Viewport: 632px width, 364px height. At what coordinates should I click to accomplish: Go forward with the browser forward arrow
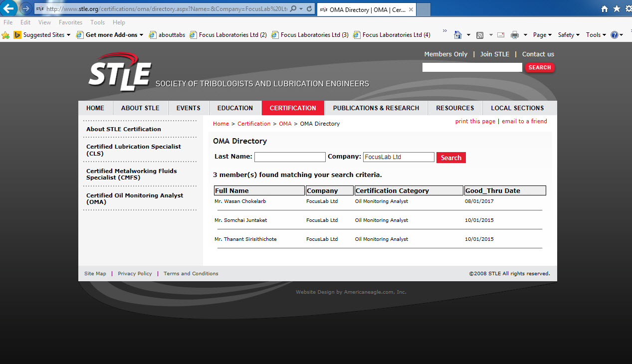coord(25,8)
